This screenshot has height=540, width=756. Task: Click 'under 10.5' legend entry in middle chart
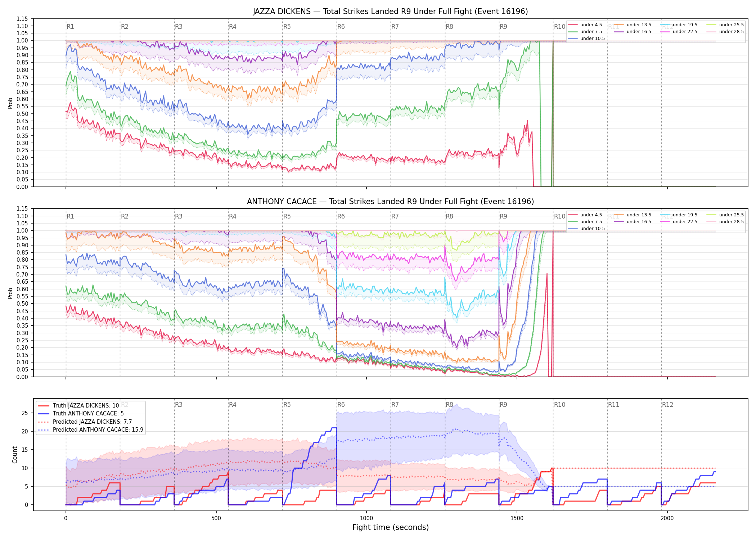click(586, 229)
